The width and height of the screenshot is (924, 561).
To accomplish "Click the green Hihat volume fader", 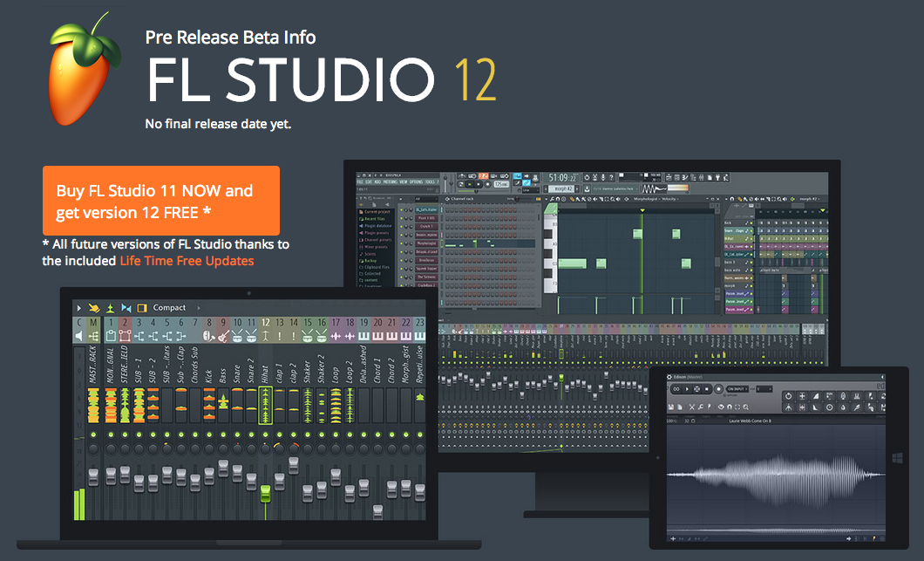I will pyautogui.click(x=265, y=493).
